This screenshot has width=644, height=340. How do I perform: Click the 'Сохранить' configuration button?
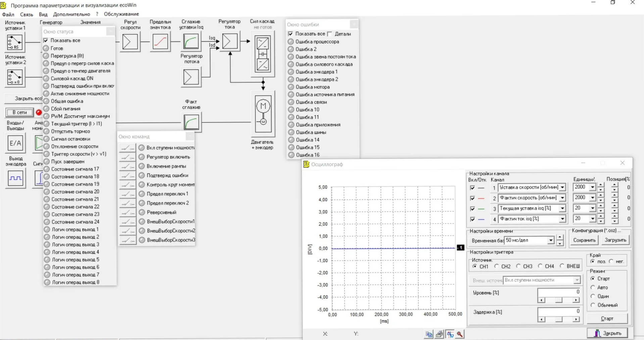(x=584, y=240)
